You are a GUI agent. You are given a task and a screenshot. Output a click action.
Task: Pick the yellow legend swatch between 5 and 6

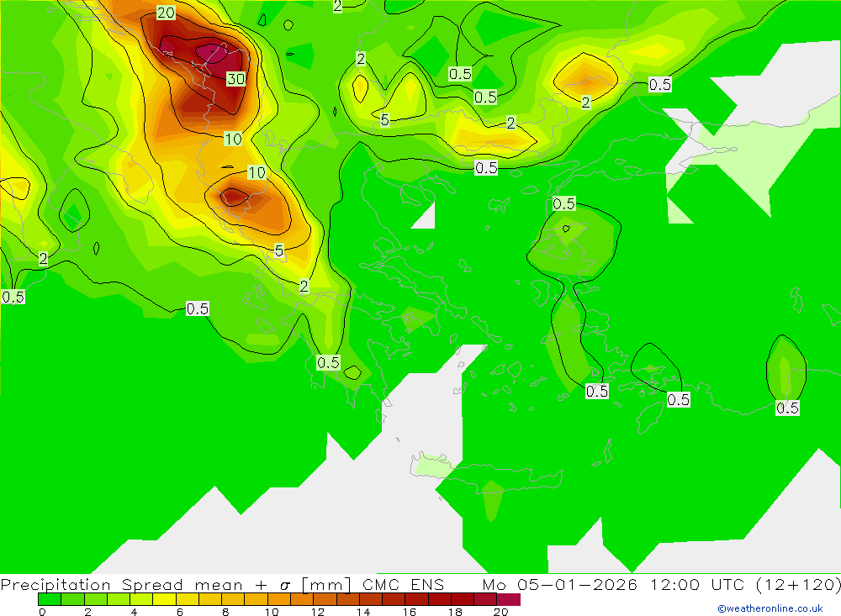tap(164, 599)
